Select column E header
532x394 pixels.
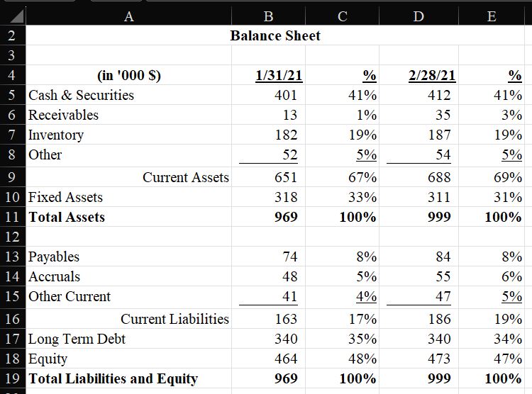(492, 16)
